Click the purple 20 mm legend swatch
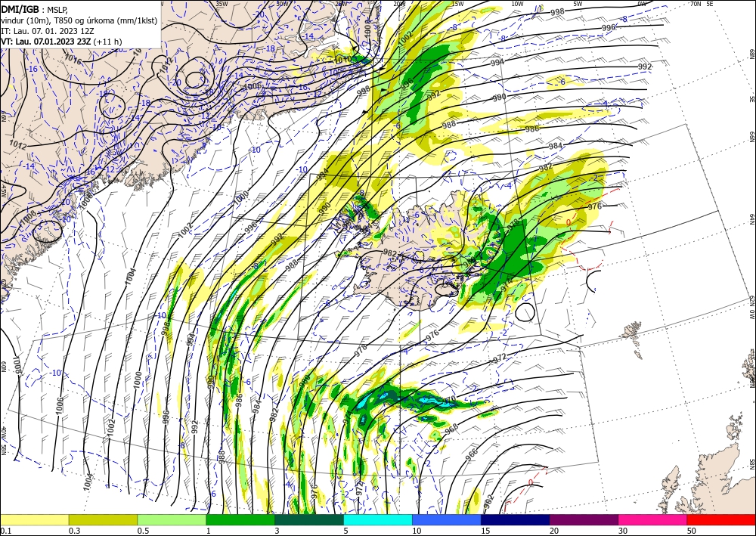This screenshot has height=536, width=756. [584, 519]
